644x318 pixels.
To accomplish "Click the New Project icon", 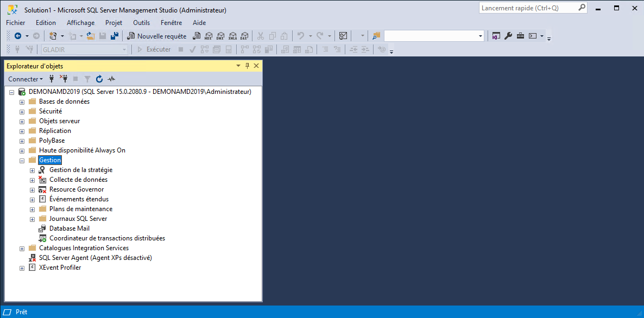I will 53,36.
